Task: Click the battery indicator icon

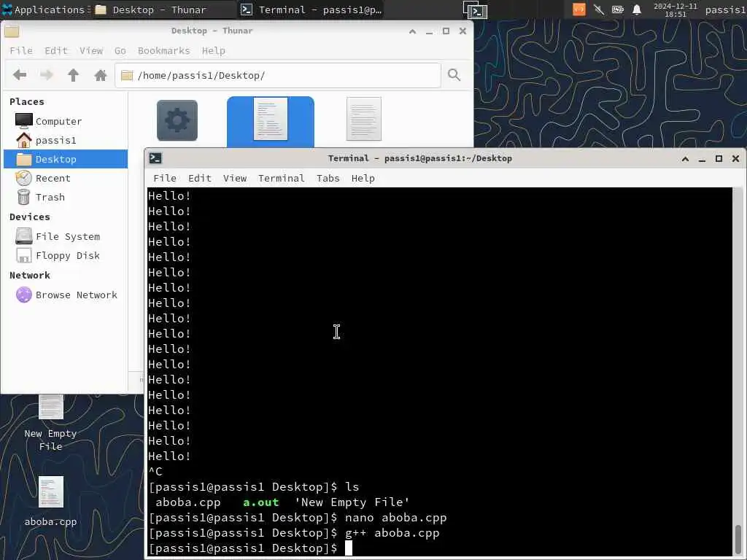Action: (618, 9)
